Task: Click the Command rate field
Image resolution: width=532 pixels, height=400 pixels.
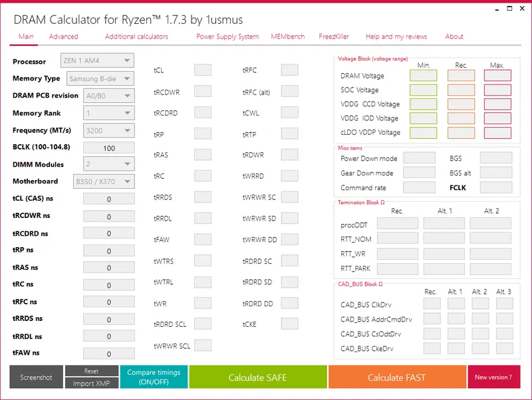Action: 420,187
